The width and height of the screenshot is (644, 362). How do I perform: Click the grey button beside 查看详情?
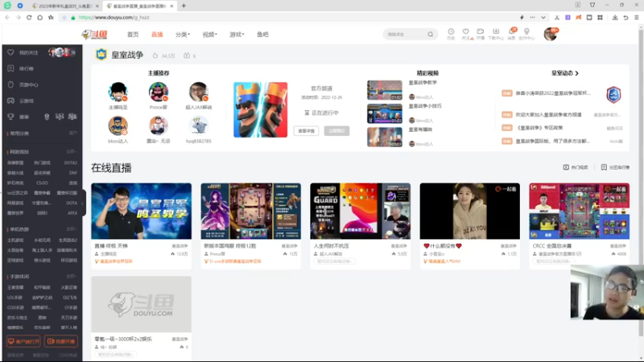click(336, 131)
